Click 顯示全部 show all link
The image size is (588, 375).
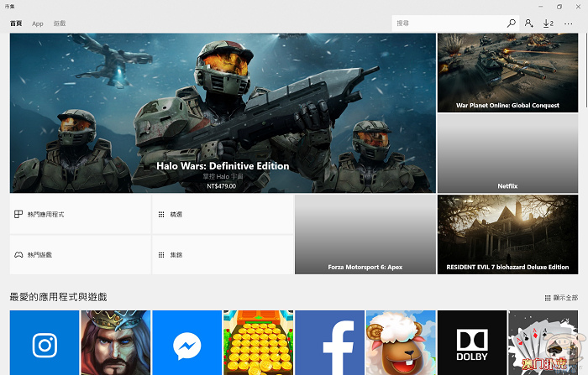click(561, 298)
